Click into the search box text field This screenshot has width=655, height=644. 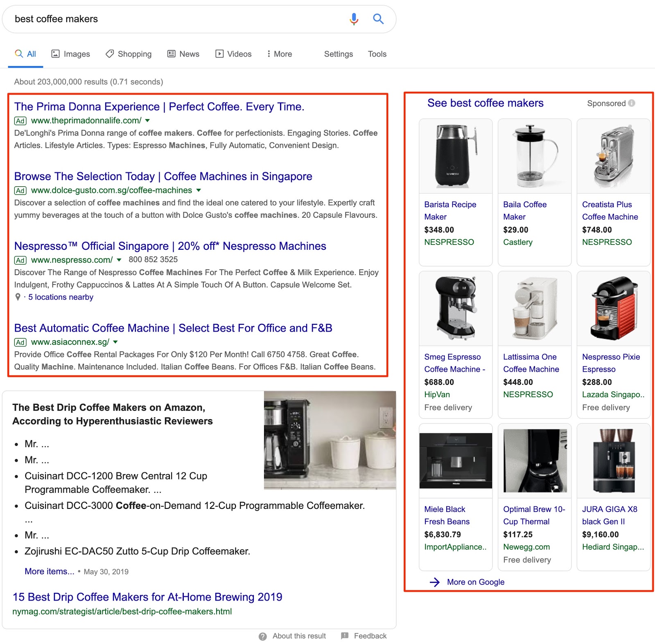click(x=176, y=19)
